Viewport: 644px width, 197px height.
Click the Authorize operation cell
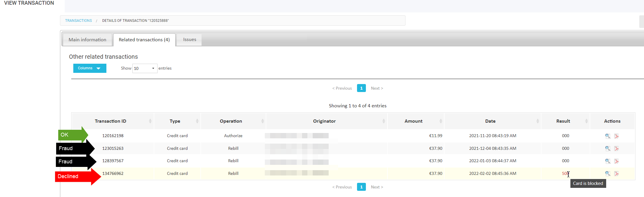233,136
